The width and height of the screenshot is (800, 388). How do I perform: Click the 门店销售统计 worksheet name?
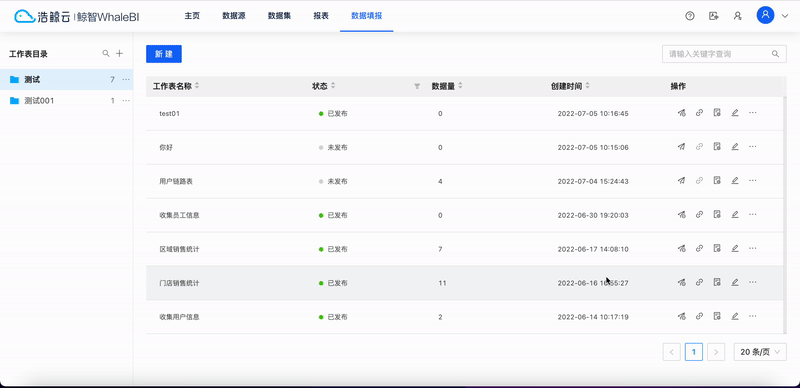point(179,283)
